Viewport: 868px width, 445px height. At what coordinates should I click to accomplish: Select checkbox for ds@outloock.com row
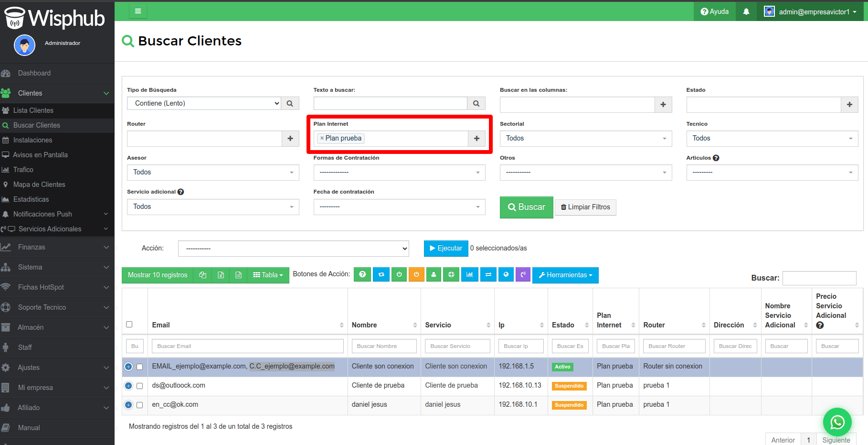[x=140, y=386]
